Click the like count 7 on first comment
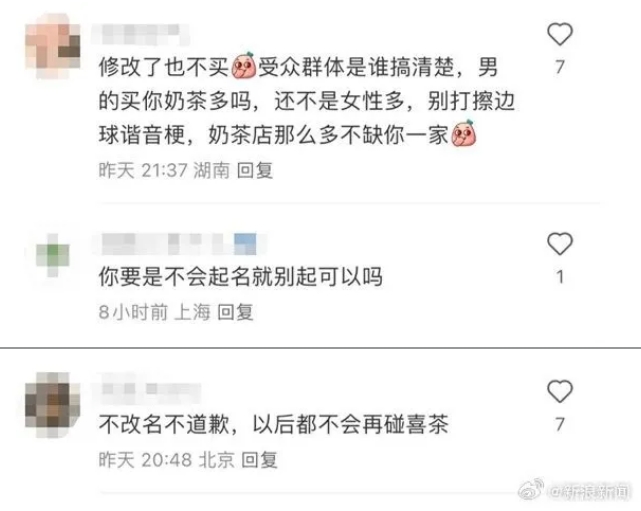 click(560, 67)
